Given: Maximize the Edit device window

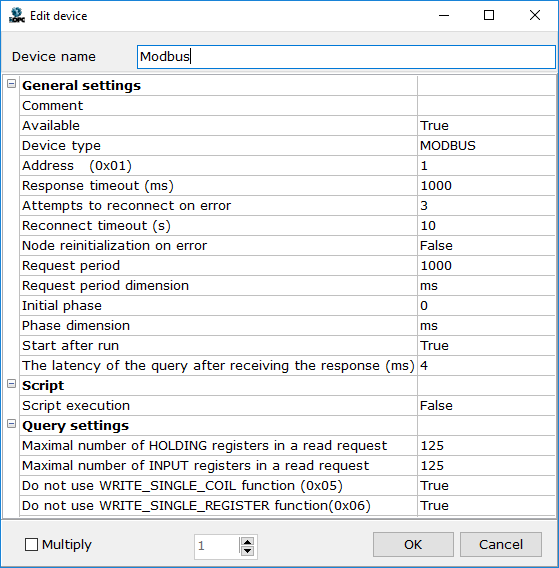Looking at the screenshot, I should pyautogui.click(x=489, y=15).
